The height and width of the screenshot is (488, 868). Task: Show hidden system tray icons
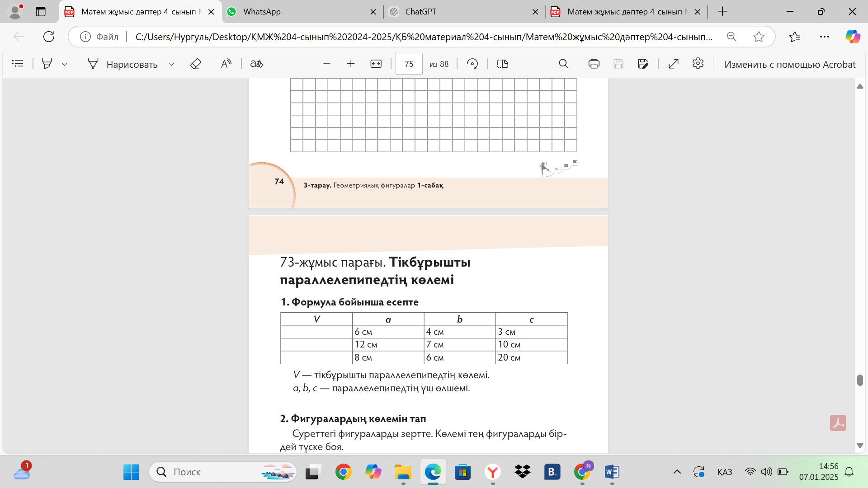(677, 472)
